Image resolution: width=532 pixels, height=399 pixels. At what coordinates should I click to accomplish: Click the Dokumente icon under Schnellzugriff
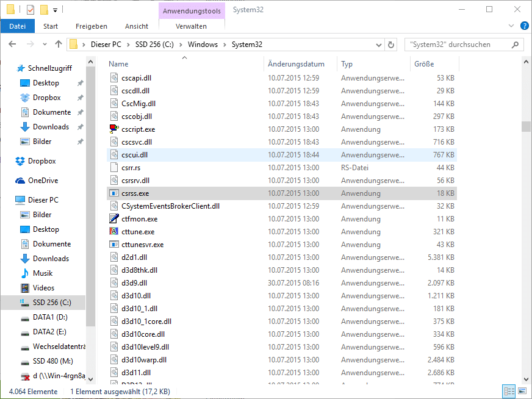25,112
